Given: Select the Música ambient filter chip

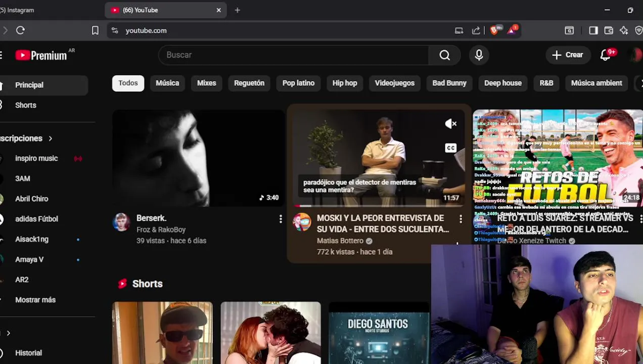Looking at the screenshot, I should tap(596, 83).
